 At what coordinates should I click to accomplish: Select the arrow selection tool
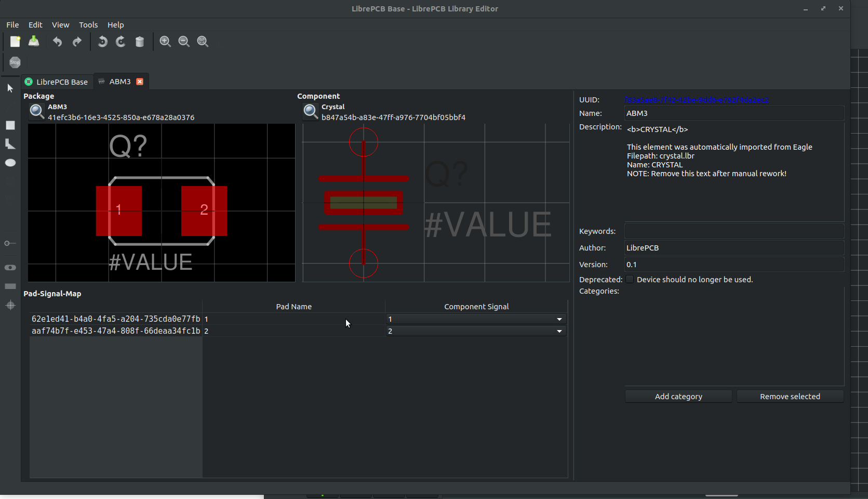click(10, 88)
